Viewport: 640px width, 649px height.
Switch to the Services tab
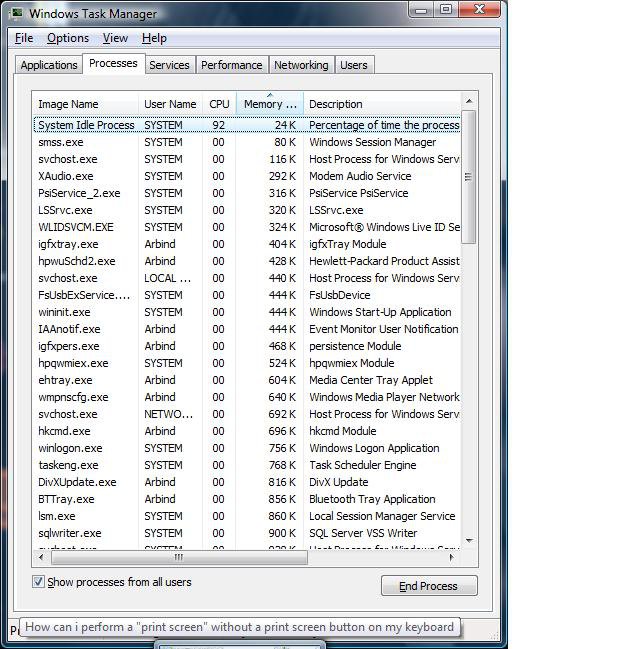pyautogui.click(x=169, y=65)
